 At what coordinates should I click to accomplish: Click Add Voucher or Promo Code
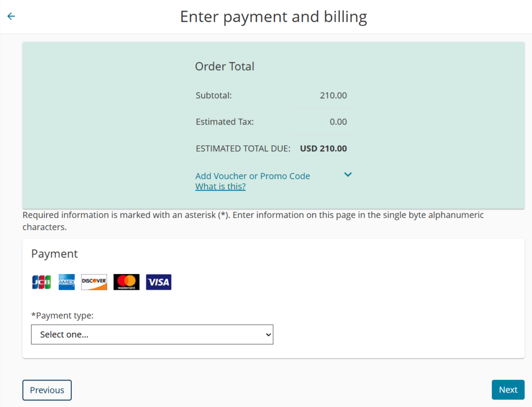[x=252, y=176]
